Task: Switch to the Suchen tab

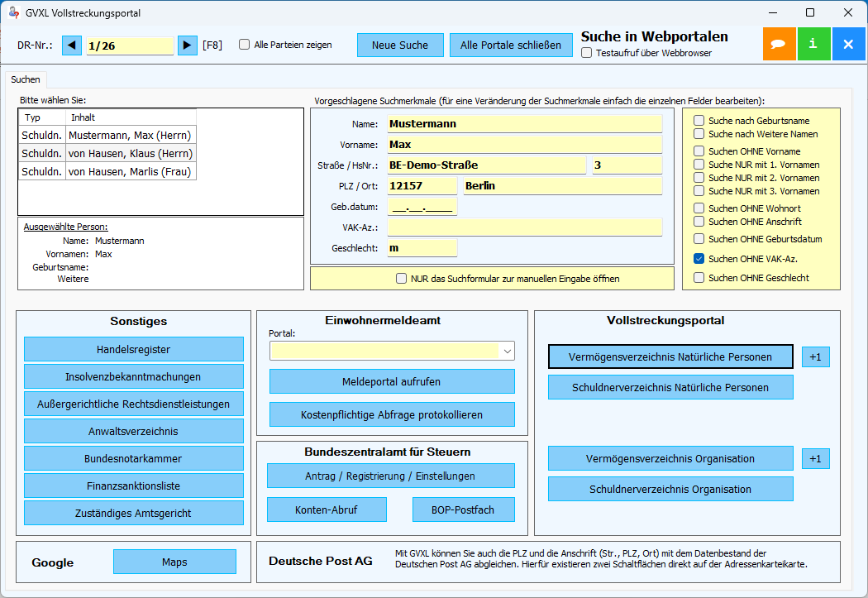Action: tap(26, 79)
